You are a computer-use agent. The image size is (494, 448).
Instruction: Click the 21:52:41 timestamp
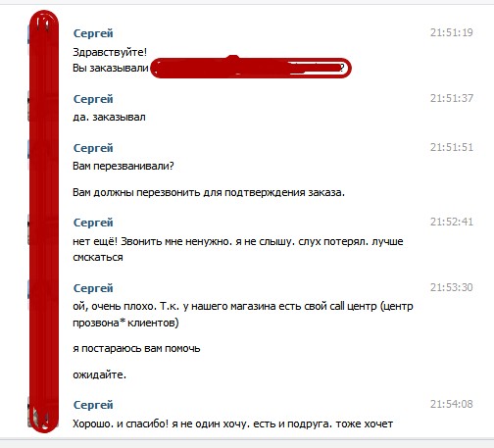452,222
